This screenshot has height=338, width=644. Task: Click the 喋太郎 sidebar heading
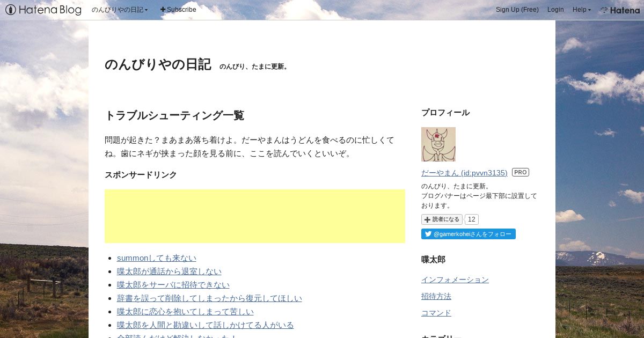point(434,260)
